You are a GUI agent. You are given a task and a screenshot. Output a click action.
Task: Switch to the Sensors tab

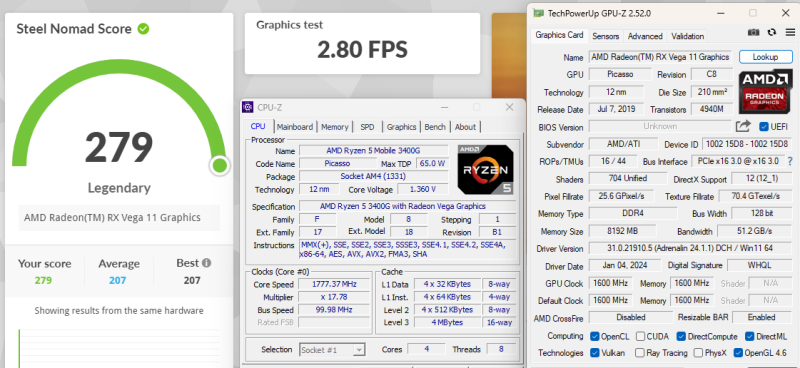coord(606,36)
